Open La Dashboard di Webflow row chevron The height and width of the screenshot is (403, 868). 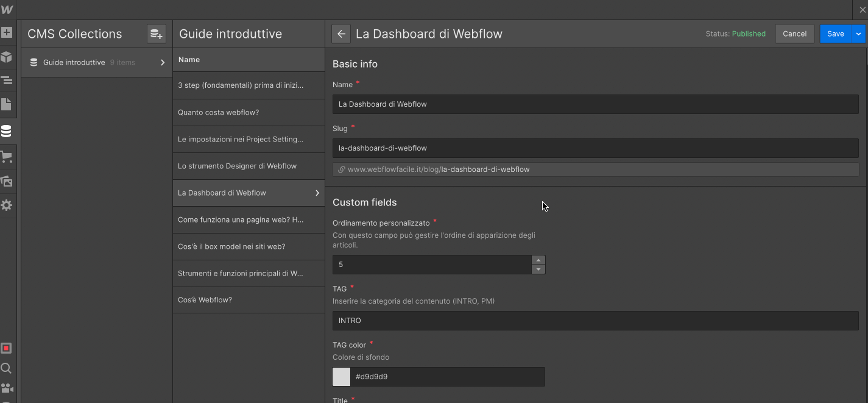[317, 193]
